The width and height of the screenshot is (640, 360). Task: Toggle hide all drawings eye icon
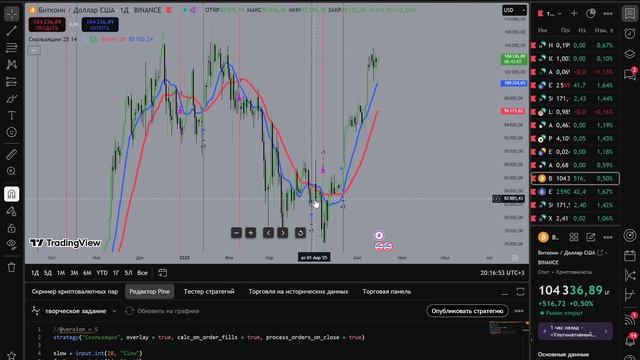click(11, 244)
